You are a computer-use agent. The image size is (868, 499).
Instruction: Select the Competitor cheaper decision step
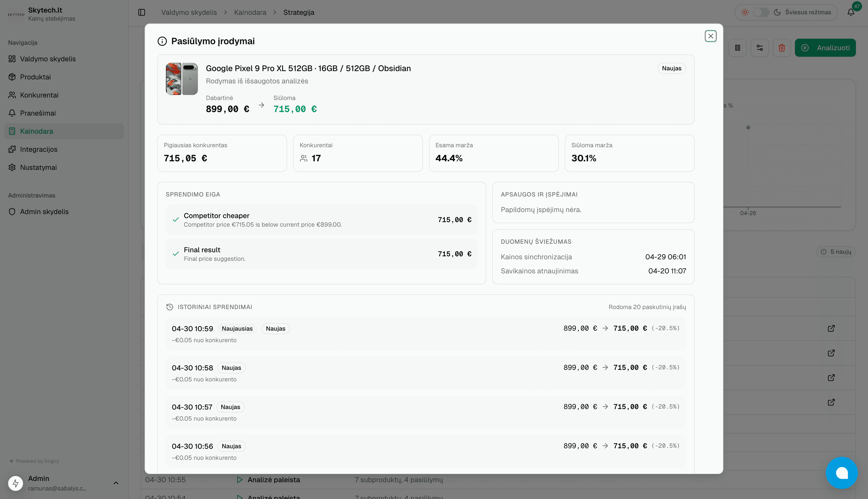pos(321,220)
